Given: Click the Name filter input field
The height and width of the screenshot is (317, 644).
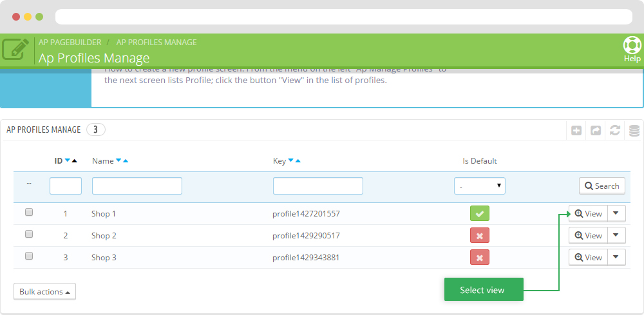Looking at the screenshot, I should point(137,186).
